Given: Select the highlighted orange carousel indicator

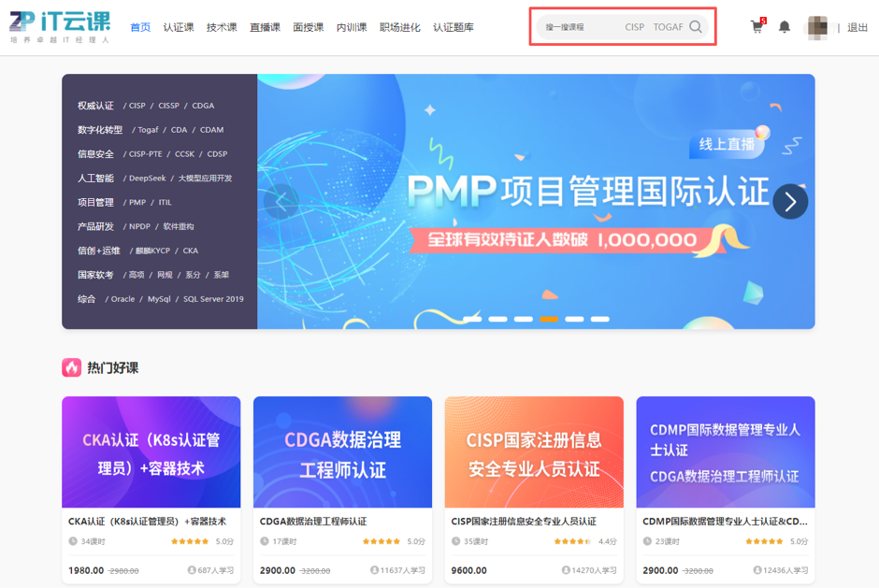Looking at the screenshot, I should pyautogui.click(x=549, y=319).
